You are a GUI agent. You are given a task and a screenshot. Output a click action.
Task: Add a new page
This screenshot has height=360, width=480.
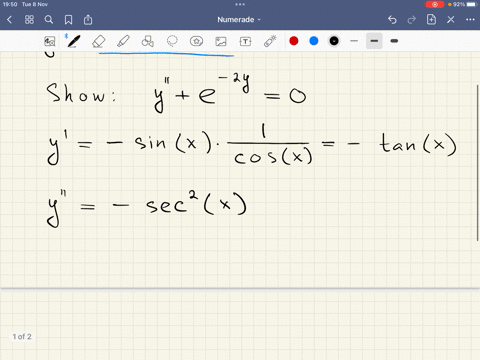point(431,19)
